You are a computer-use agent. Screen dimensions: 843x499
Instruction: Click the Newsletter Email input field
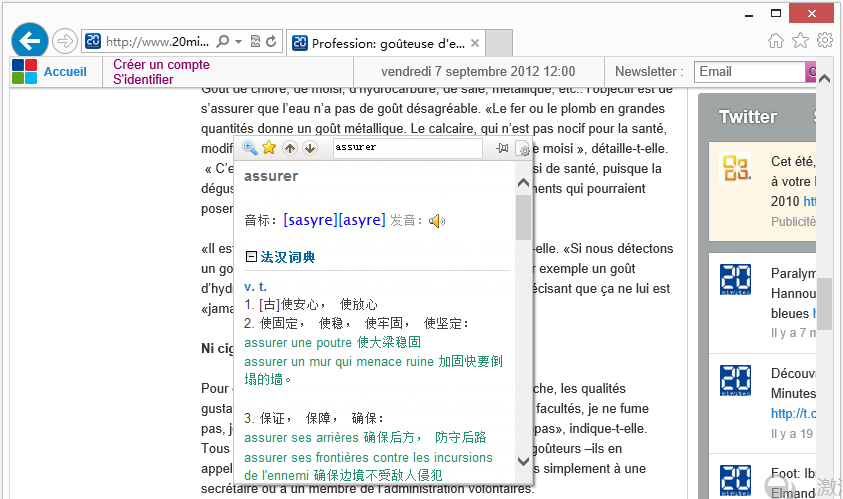pos(749,72)
